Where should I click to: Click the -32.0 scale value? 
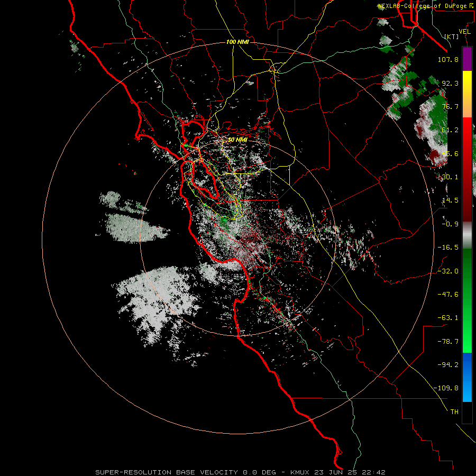click(x=448, y=271)
